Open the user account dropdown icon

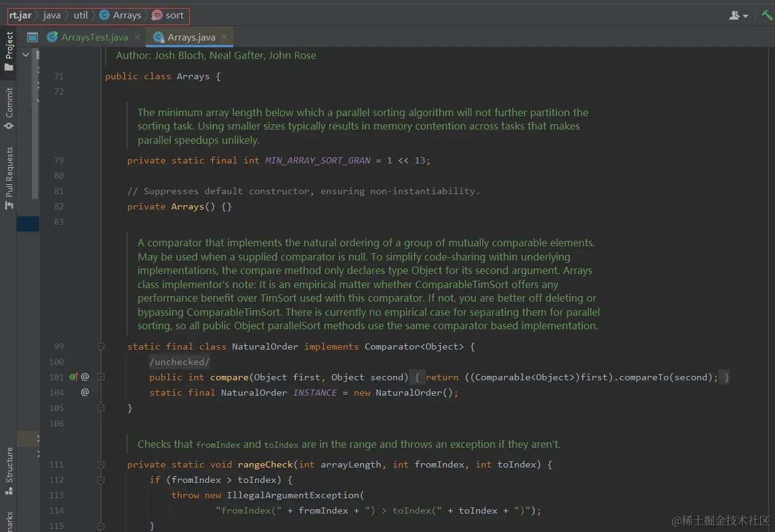tap(738, 15)
